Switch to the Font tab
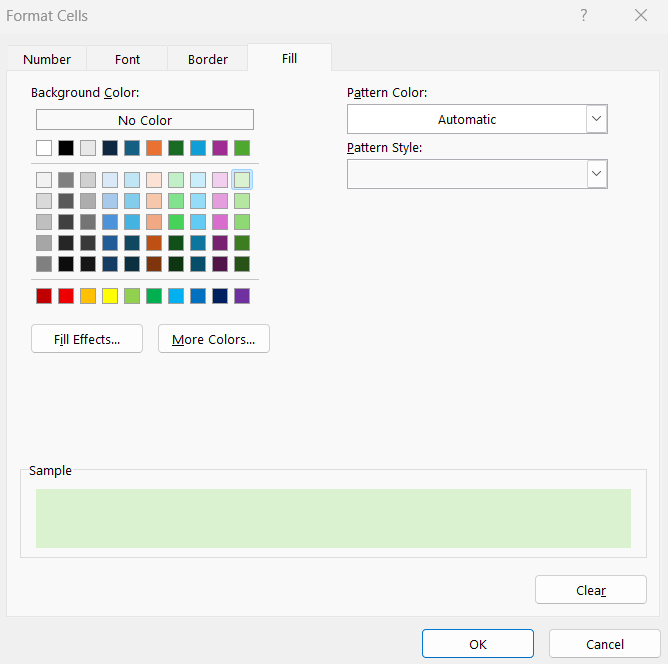Image resolution: width=668 pixels, height=664 pixels. 127,59
